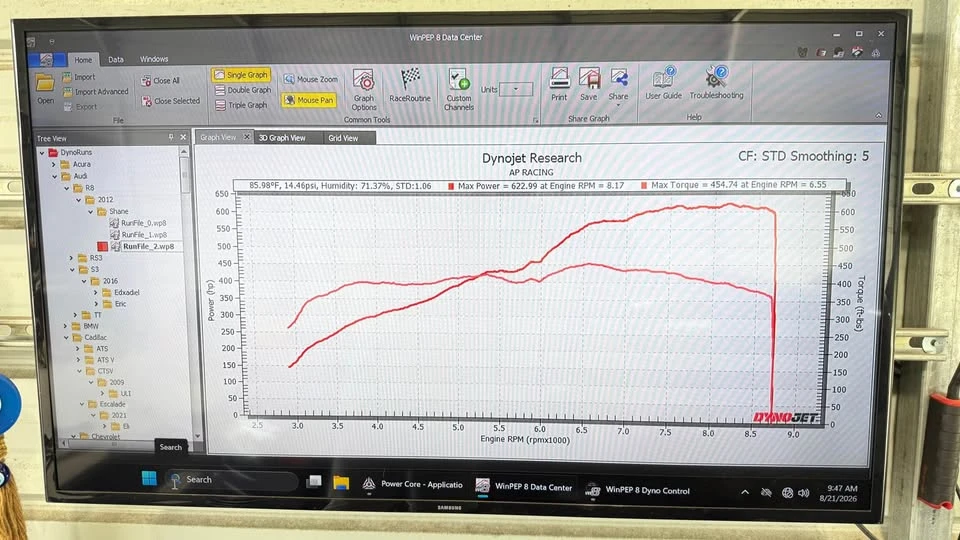Click red color swatch beside RunFile_2.wp8
This screenshot has width=960, height=540.
pyautogui.click(x=102, y=246)
